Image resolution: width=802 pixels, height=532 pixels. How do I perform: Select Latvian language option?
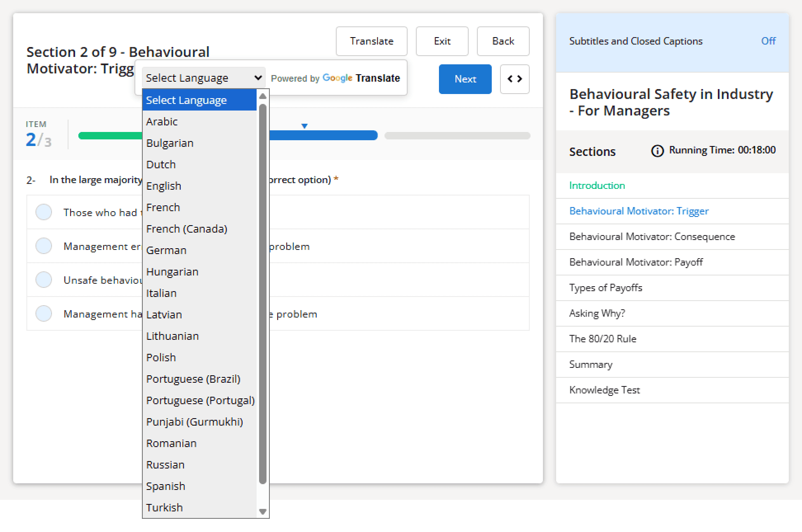200,314
